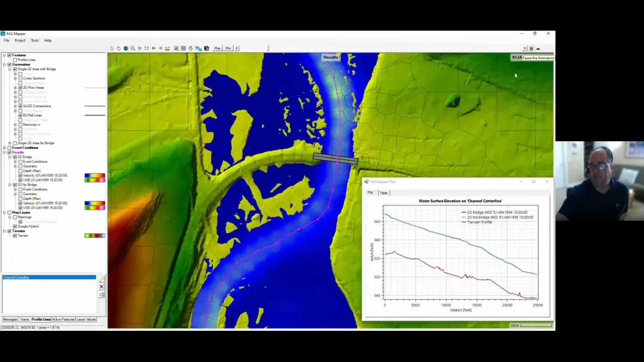Uncheck the Terrain layer checkbox
The width and height of the screenshot is (644, 362).
15,235
